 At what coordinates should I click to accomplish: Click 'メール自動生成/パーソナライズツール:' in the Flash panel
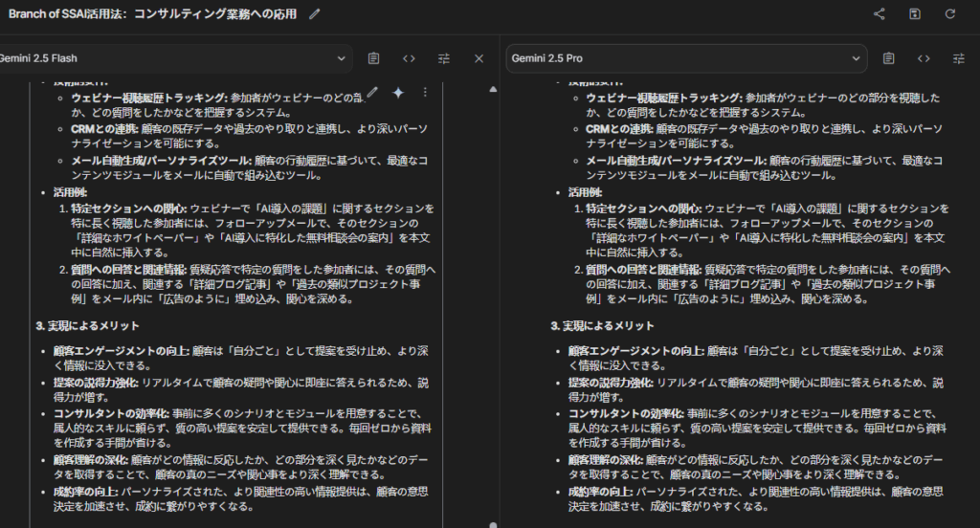pyautogui.click(x=161, y=161)
